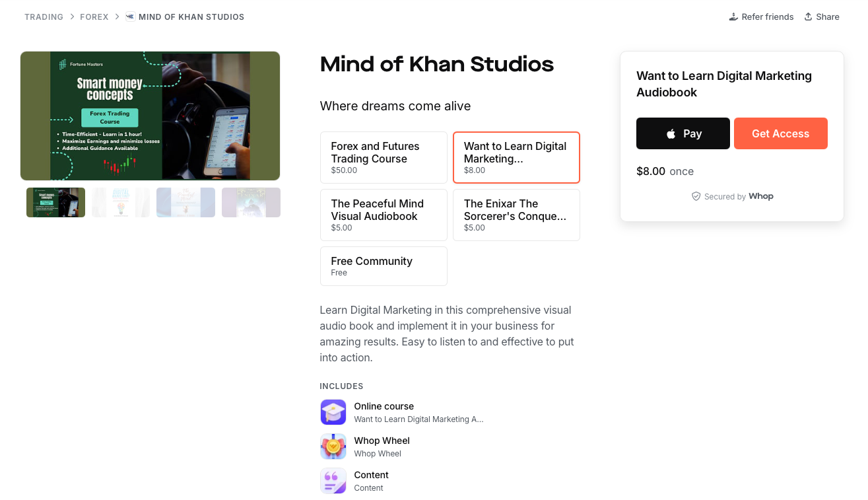
Task: Navigate to the FOREX breadcrumb
Action: [x=94, y=17]
